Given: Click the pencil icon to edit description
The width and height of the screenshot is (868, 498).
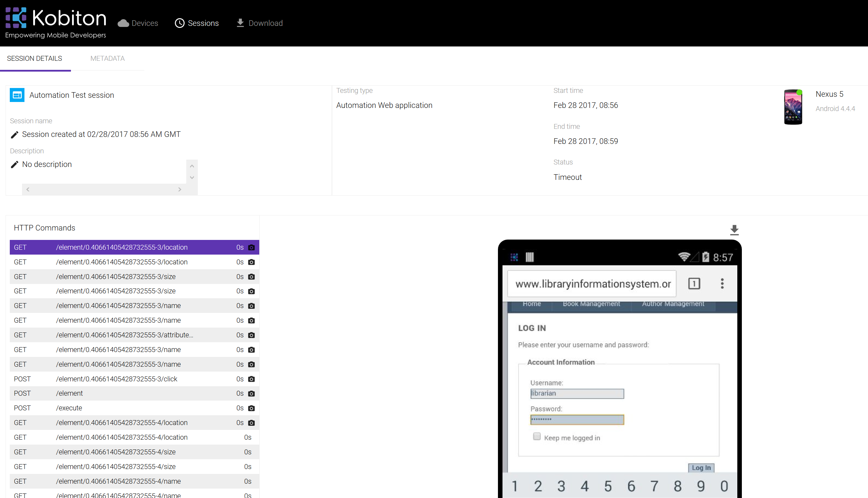Looking at the screenshot, I should click(x=14, y=164).
